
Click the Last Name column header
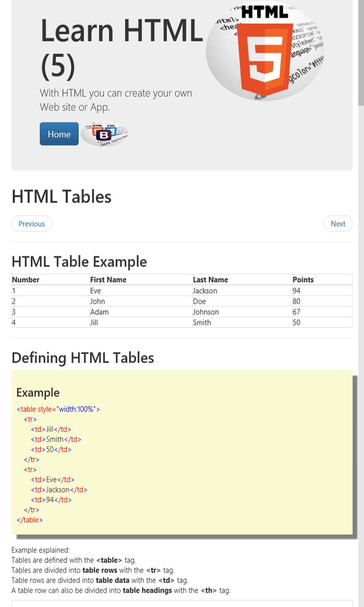click(242, 280)
